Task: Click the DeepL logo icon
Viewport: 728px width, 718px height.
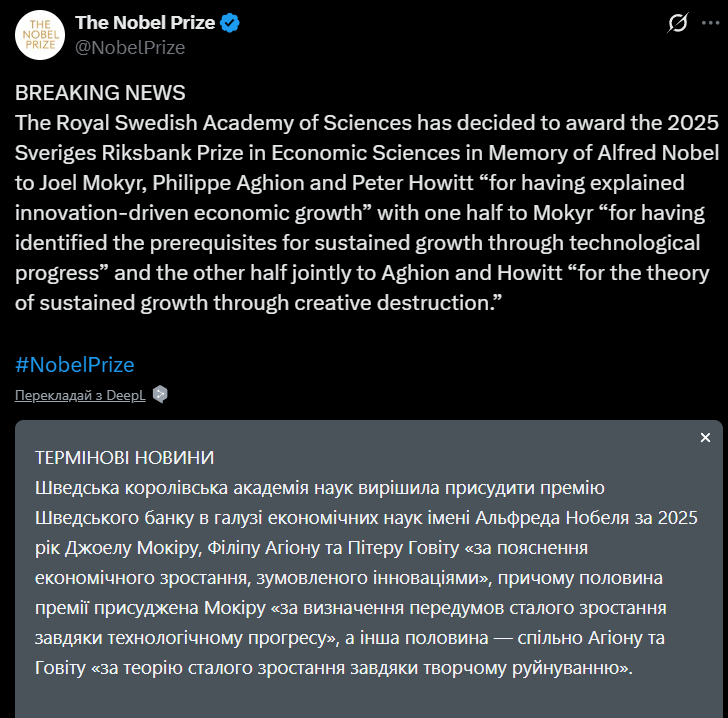Action: click(160, 394)
